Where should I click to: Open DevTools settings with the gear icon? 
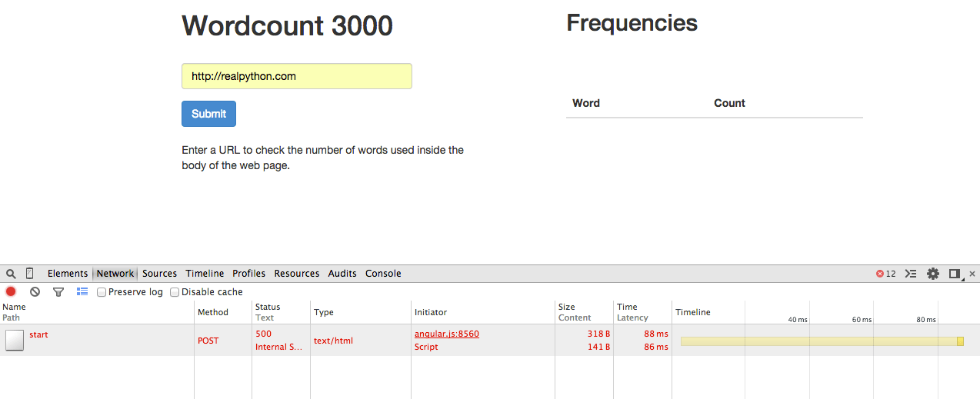[x=933, y=274]
